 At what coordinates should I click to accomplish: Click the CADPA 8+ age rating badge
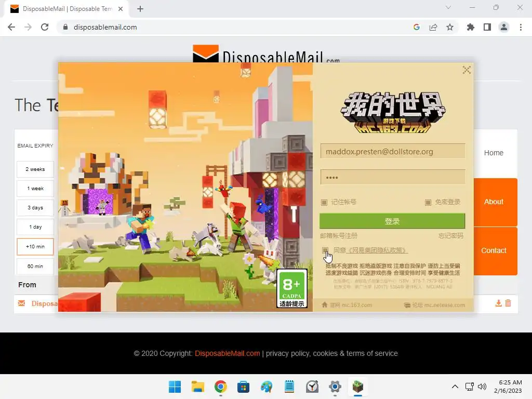click(292, 288)
